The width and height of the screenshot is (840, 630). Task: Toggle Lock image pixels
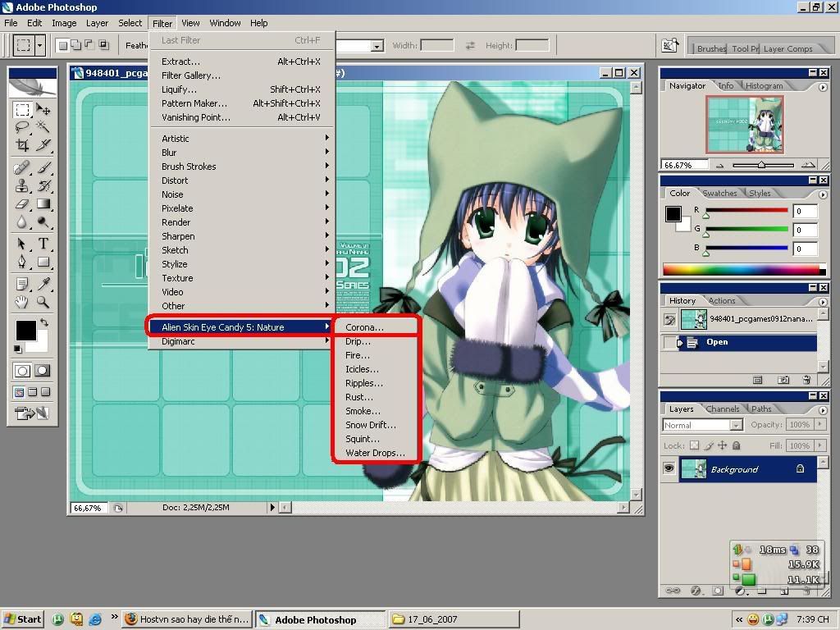pos(708,445)
